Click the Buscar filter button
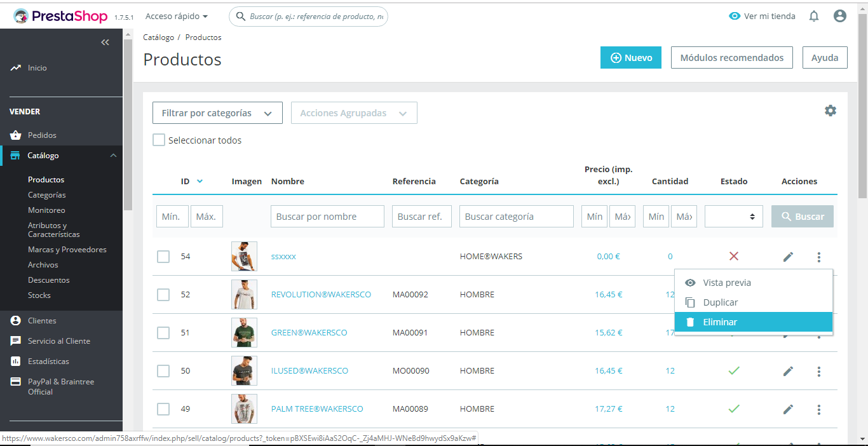868x446 pixels. 803,217
